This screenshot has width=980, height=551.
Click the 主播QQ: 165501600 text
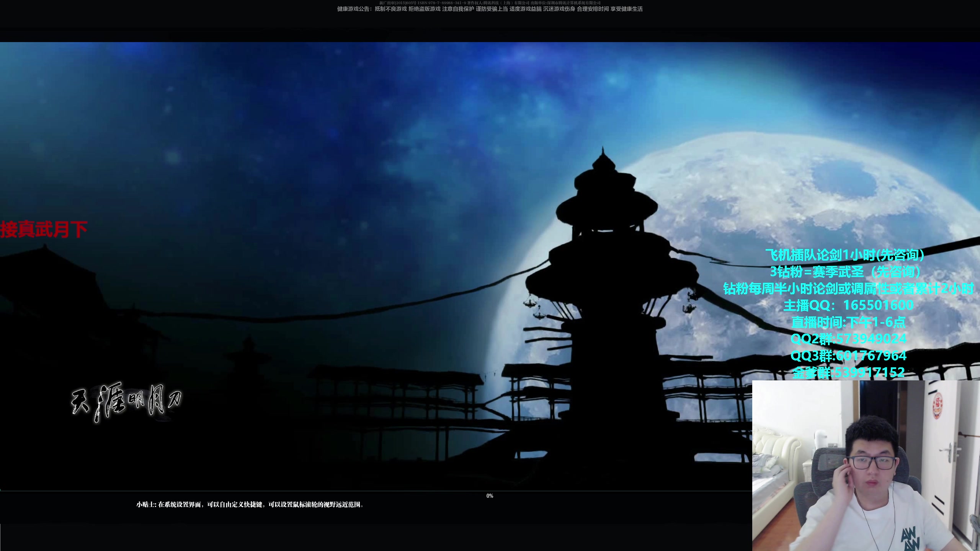tap(848, 305)
